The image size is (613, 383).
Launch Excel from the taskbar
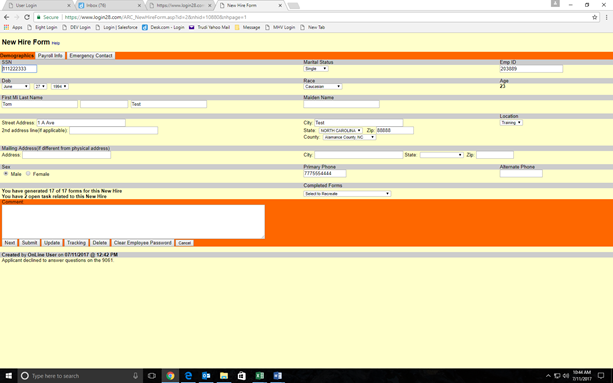click(260, 376)
